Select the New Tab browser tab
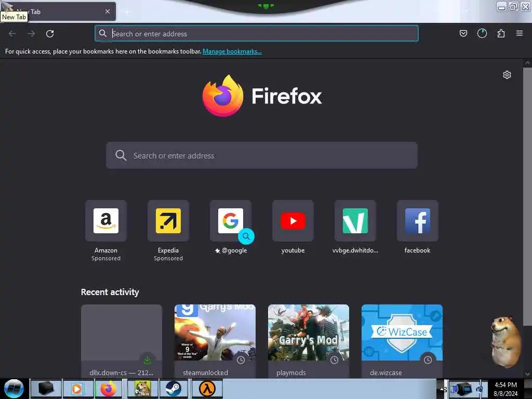The height and width of the screenshot is (399, 532). [x=58, y=11]
